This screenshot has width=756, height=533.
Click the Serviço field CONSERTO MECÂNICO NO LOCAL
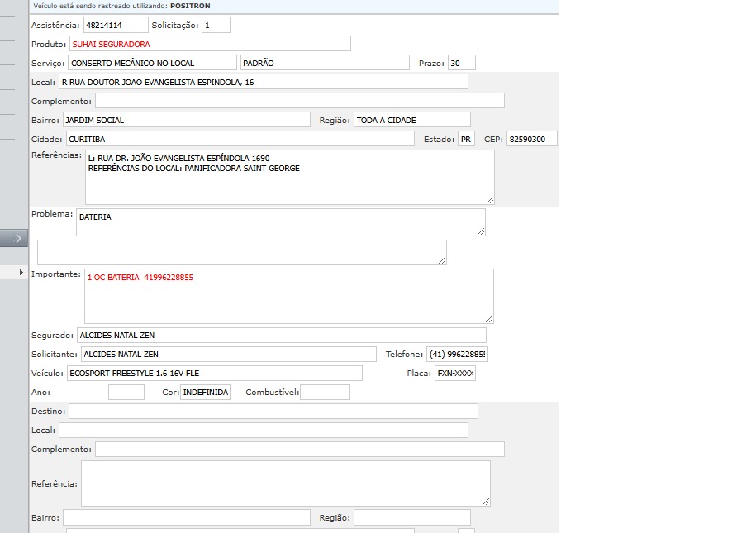(152, 63)
